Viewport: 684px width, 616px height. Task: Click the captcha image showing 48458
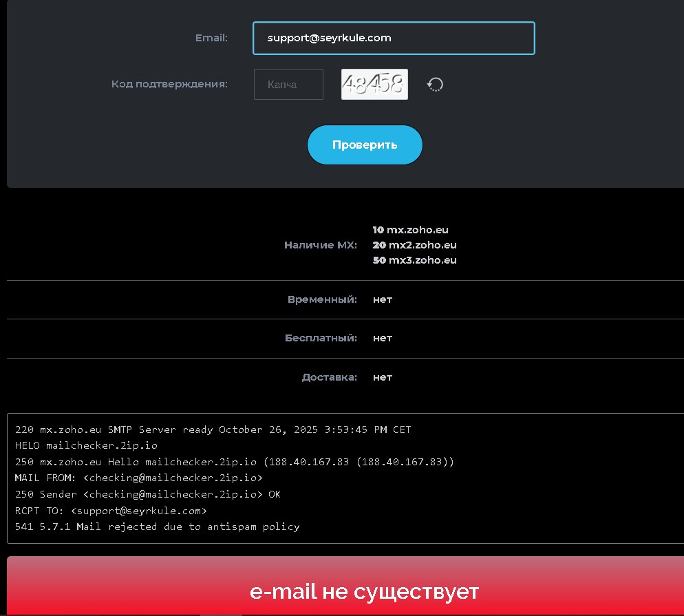[374, 84]
